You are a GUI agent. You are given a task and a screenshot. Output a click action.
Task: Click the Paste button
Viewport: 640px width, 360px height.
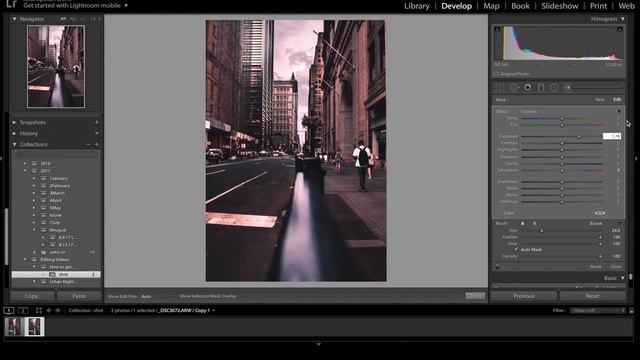[79, 296]
